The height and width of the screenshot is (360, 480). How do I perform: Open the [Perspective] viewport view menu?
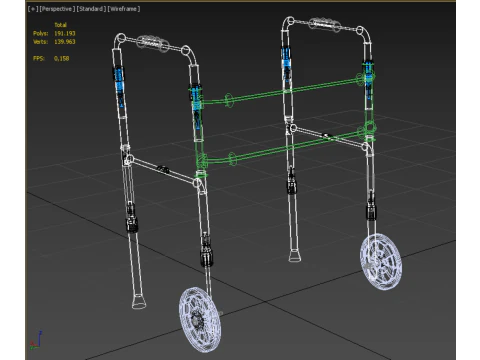point(57,9)
